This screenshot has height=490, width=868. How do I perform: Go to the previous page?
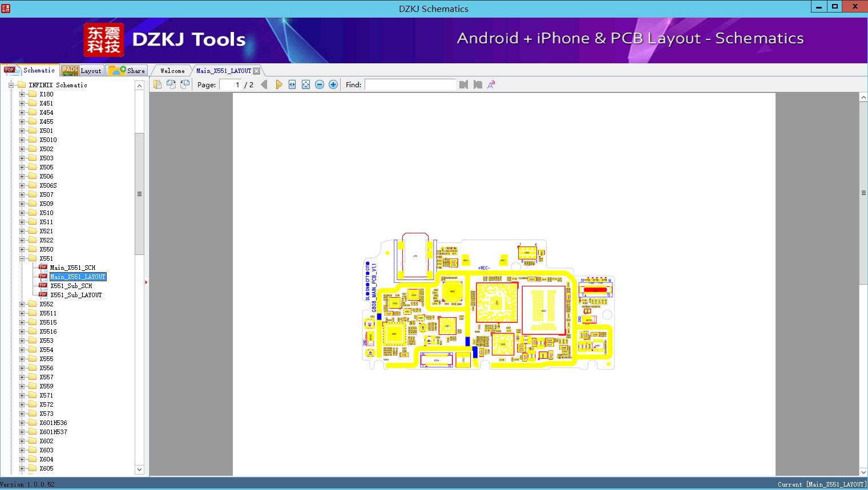pyautogui.click(x=264, y=84)
